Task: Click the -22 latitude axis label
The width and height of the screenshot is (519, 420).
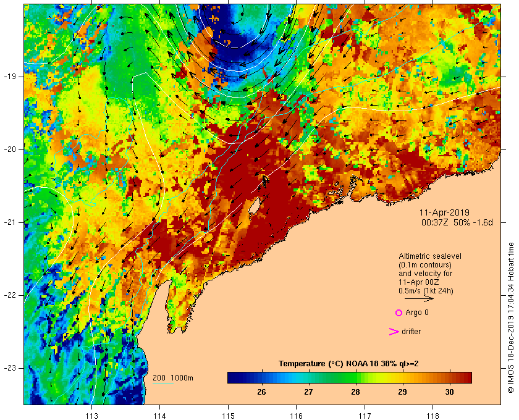Action: 9,295
